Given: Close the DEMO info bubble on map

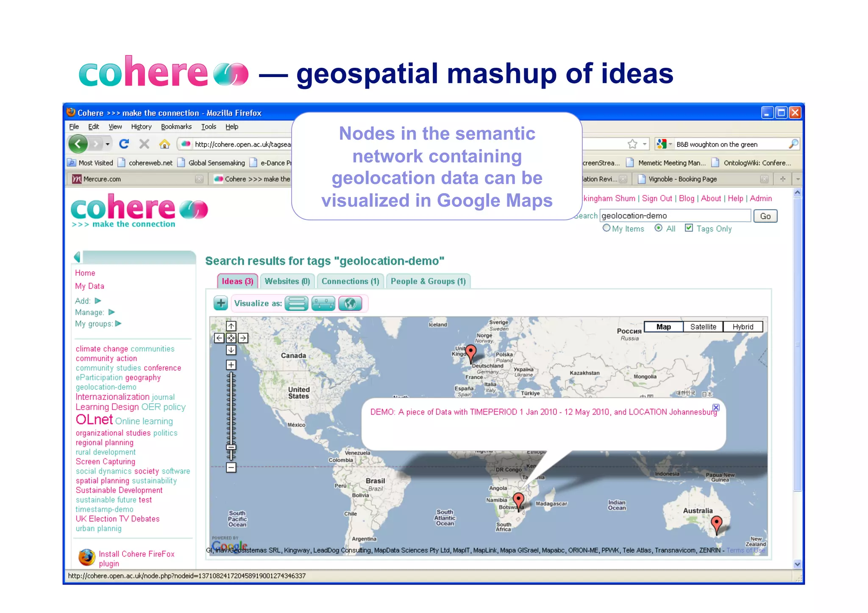Looking at the screenshot, I should (x=716, y=408).
